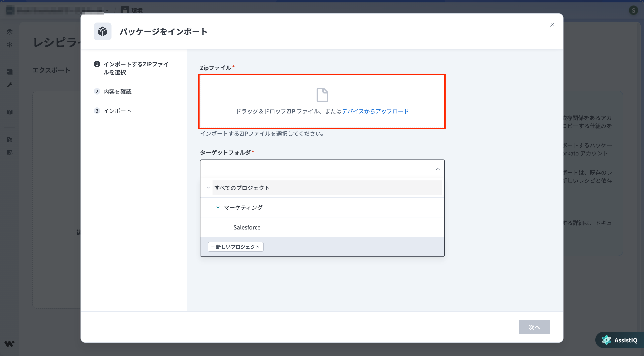Collapse the すべてのプロジェクト tree chevron

pos(208,188)
